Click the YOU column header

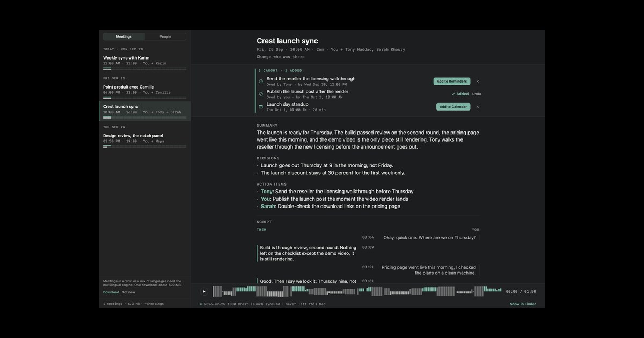click(x=475, y=230)
